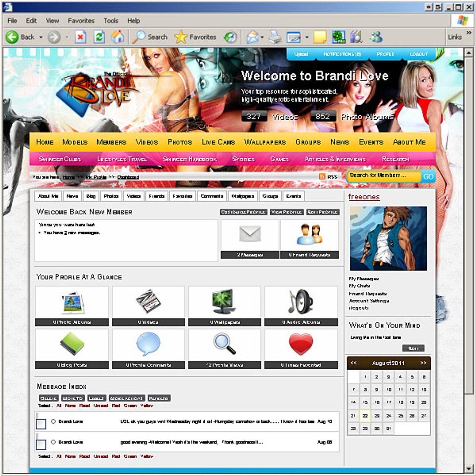
Task: Click the GO button beside member search
Action: pos(428,177)
